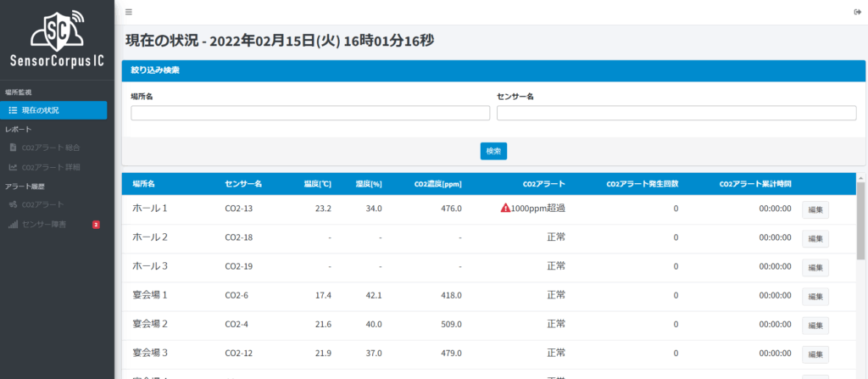868x379 pixels.
Task: Focus the 場所名 input field
Action: coord(310,113)
